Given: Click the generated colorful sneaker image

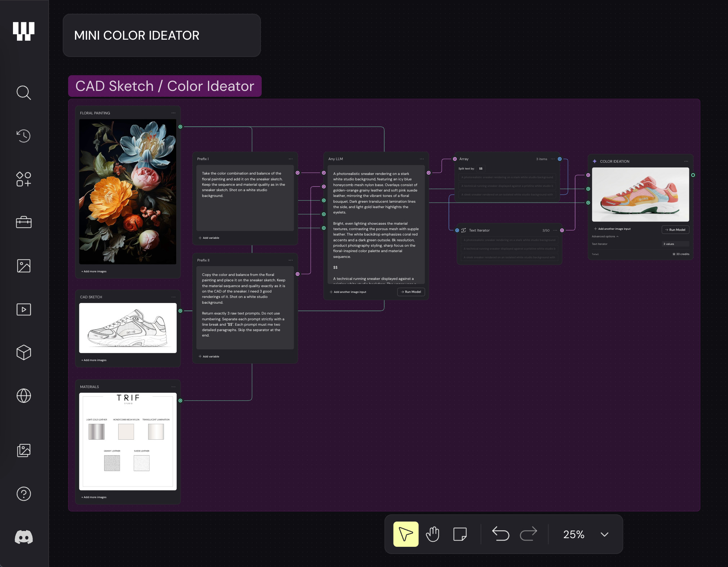Looking at the screenshot, I should click(x=640, y=194).
